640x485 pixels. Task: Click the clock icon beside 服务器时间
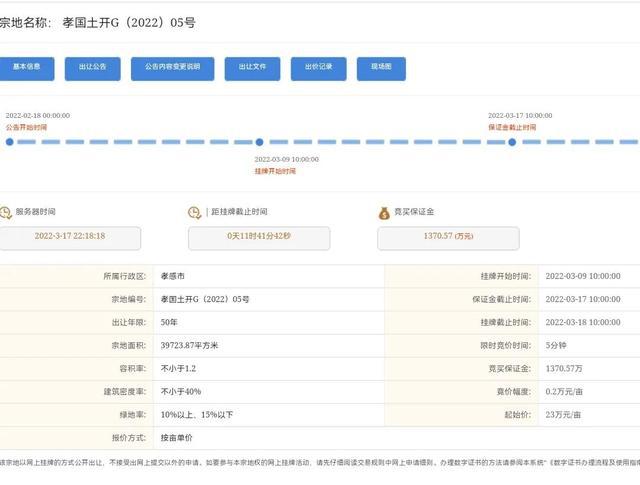tap(6, 212)
